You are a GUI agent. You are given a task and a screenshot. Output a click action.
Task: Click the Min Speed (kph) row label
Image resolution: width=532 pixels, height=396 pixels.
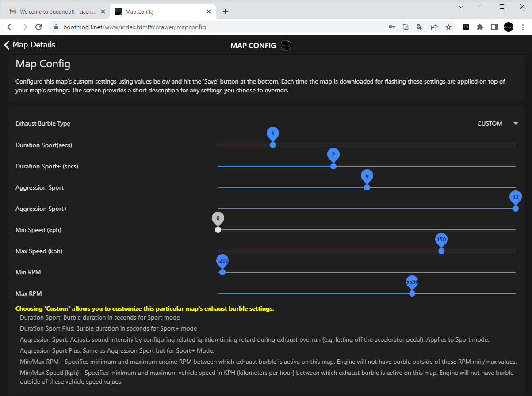[x=38, y=230]
